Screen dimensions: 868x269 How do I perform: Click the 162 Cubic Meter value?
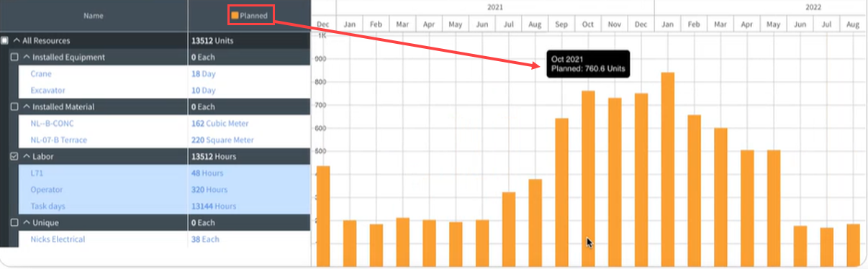point(220,123)
